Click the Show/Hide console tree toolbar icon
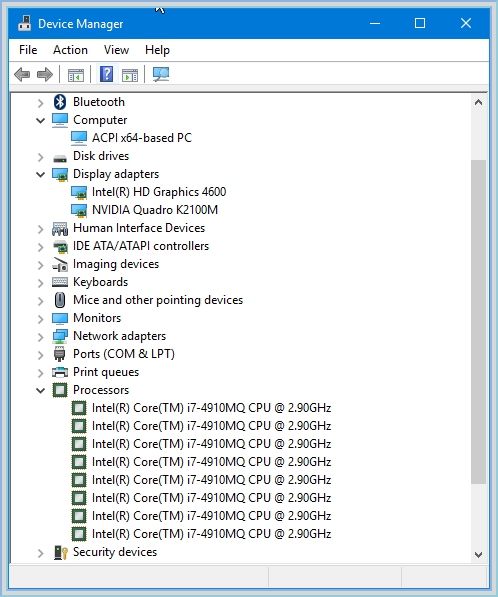Image resolution: width=498 pixels, height=597 pixels. pos(76,75)
